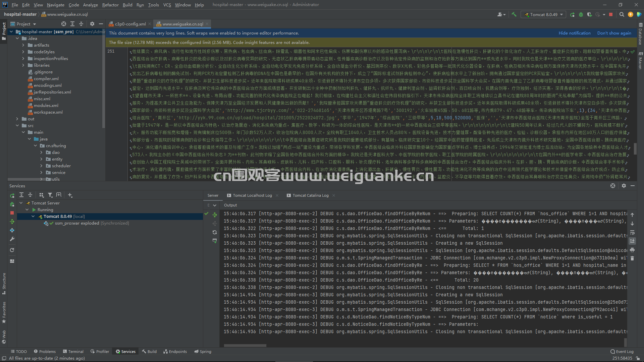This screenshot has height=362, width=644.
Task: Click Don't show again link
Action: coord(614,33)
